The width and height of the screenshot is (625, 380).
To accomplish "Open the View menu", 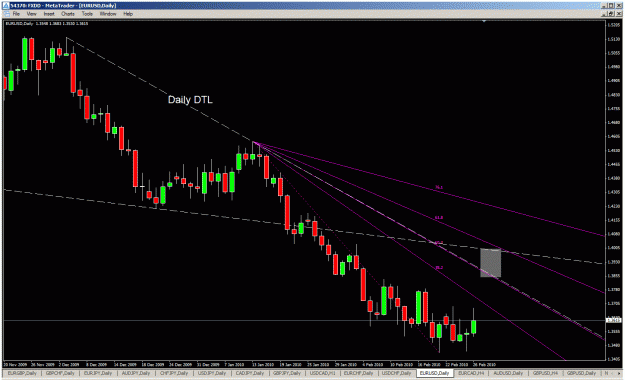I will pos(31,14).
